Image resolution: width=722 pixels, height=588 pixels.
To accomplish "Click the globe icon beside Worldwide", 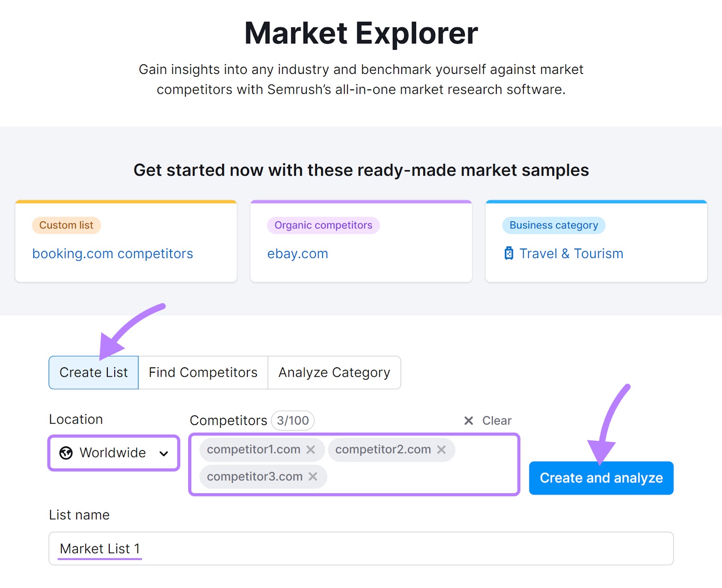I will pos(67,453).
